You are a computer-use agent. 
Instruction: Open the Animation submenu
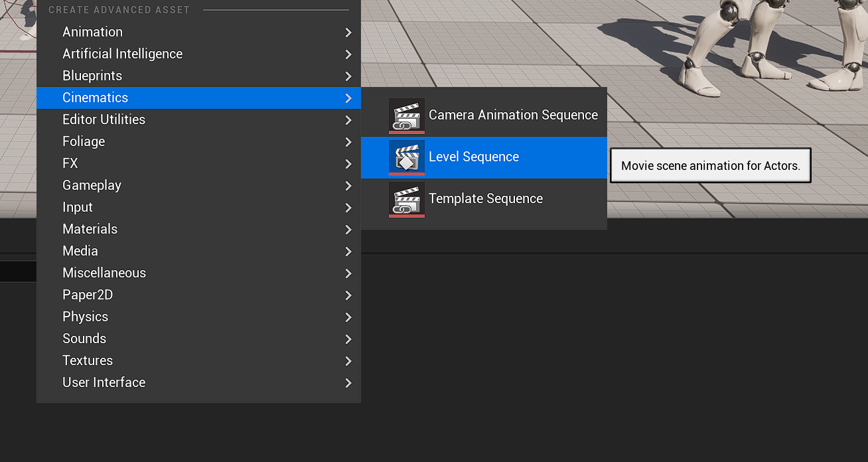[x=198, y=32]
